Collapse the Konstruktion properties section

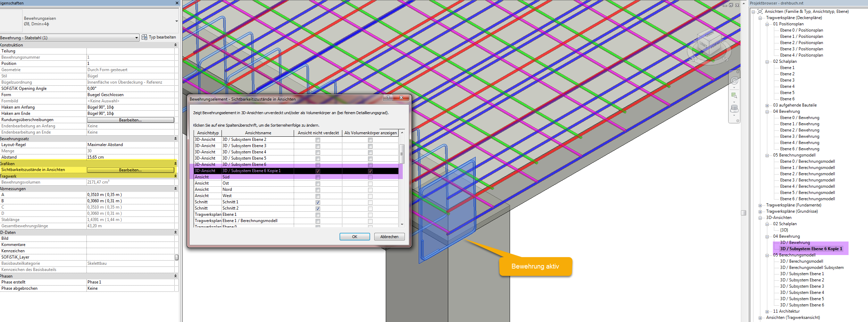point(175,45)
